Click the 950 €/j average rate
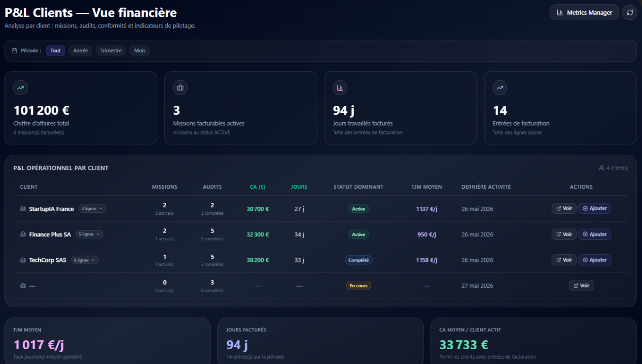 (x=427, y=234)
